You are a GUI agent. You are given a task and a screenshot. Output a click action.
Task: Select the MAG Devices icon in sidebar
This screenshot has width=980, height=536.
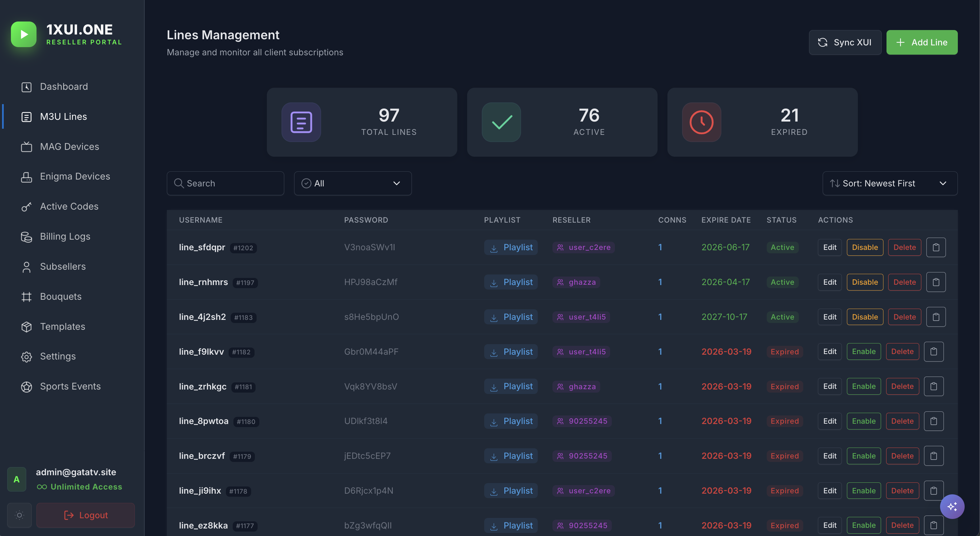tap(26, 146)
